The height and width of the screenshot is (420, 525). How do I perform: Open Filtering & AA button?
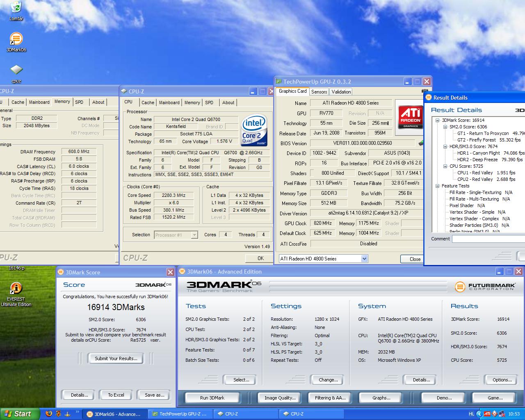(330, 398)
